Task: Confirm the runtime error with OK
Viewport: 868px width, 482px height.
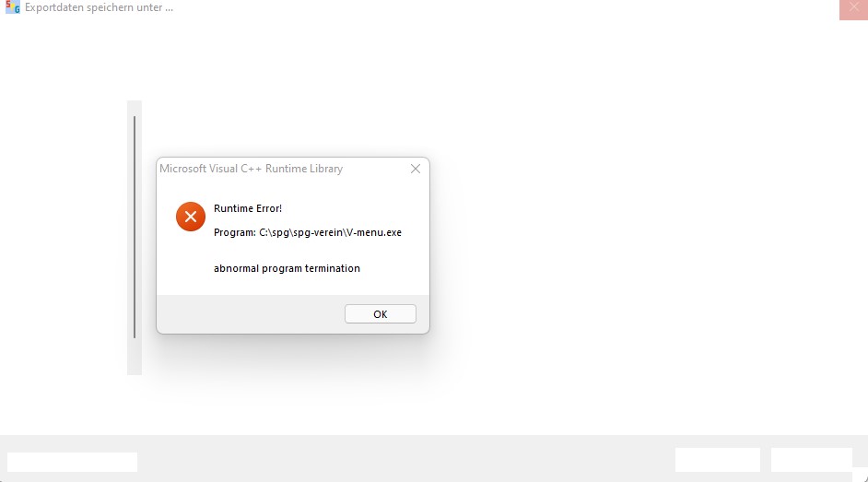Action: (381, 313)
